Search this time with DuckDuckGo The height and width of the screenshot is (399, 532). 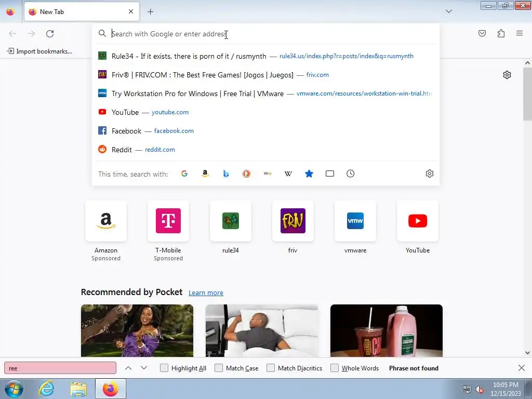click(247, 174)
